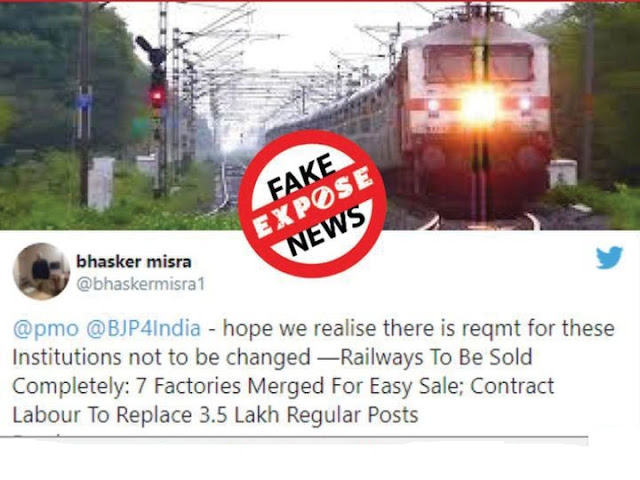Click the display name bhasker misra
Image resolution: width=640 pixels, height=480 pixels.
coord(134,262)
